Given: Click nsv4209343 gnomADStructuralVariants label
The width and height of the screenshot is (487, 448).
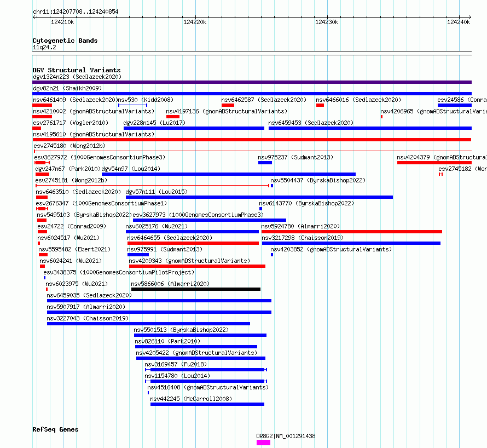Looking at the screenshot, I should (189, 261).
